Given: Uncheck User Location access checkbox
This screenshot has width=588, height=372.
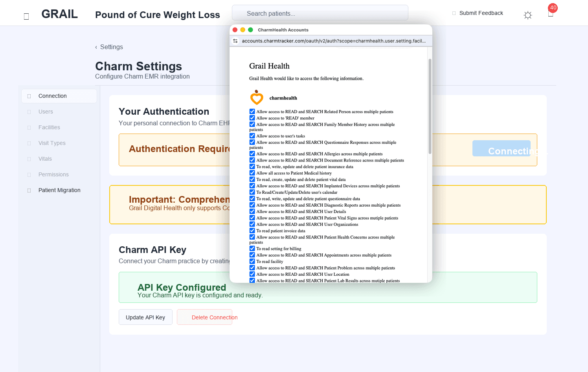Looking at the screenshot, I should (252, 274).
